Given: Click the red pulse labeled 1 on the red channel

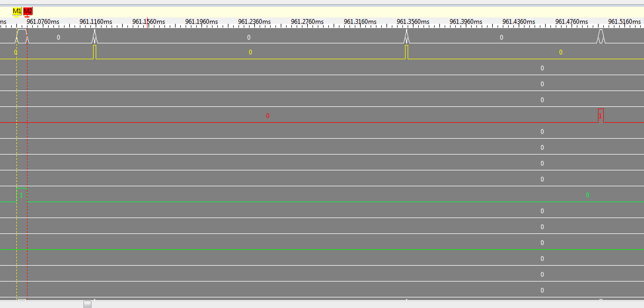Looking at the screenshot, I should pyautogui.click(x=600, y=115).
